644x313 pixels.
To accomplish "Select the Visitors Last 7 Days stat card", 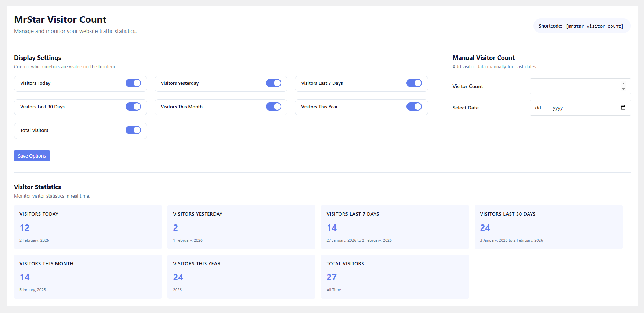I will point(395,227).
